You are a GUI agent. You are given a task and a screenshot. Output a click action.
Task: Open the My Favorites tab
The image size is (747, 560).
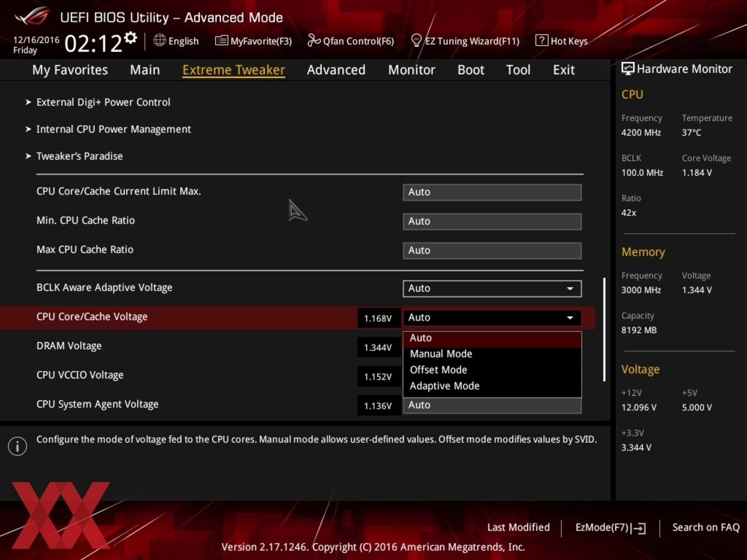(x=70, y=70)
